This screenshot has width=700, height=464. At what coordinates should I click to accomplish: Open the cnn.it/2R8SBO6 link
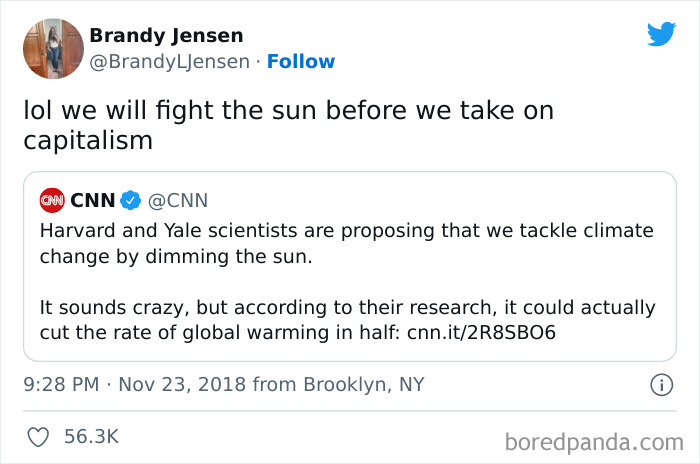[x=481, y=333]
